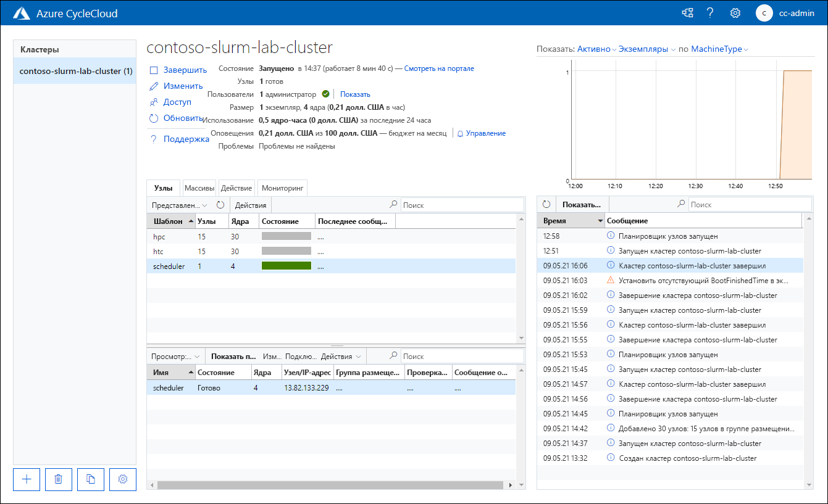This screenshot has width=828, height=504.
Task: Click the network topology icon in header
Action: point(687,13)
